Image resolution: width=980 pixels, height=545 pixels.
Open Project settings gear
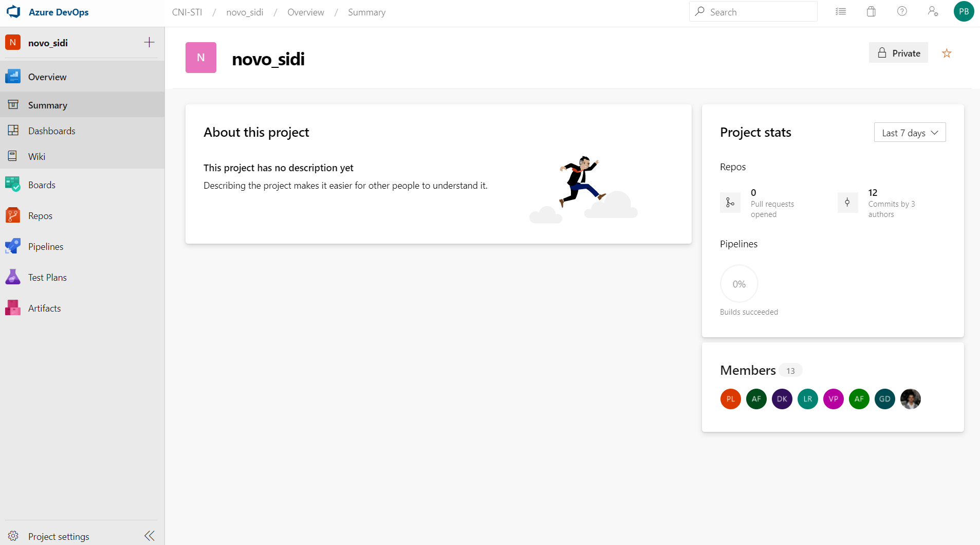point(13,536)
